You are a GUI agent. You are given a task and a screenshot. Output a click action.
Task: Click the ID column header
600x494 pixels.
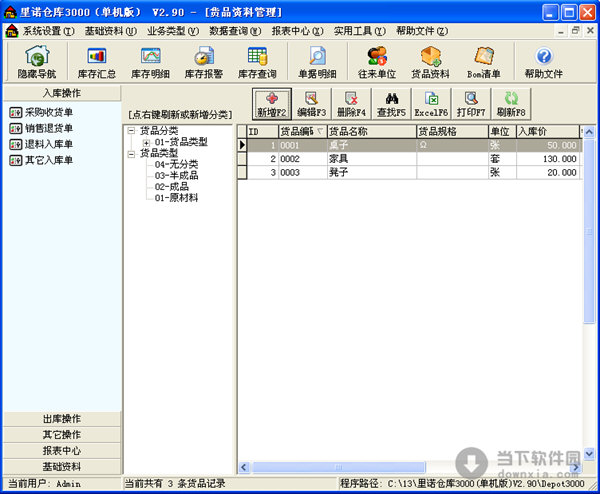coord(262,132)
